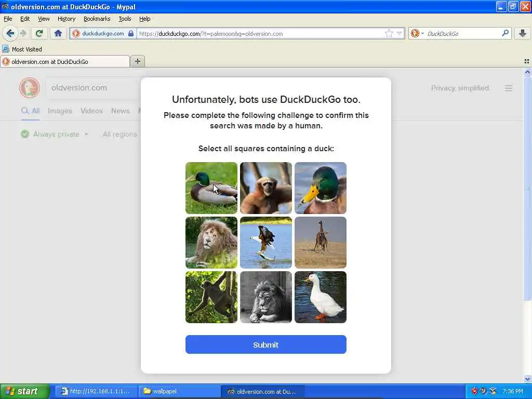Click the DuckDuckGo logo on the page
532x399 pixels.
(30, 88)
